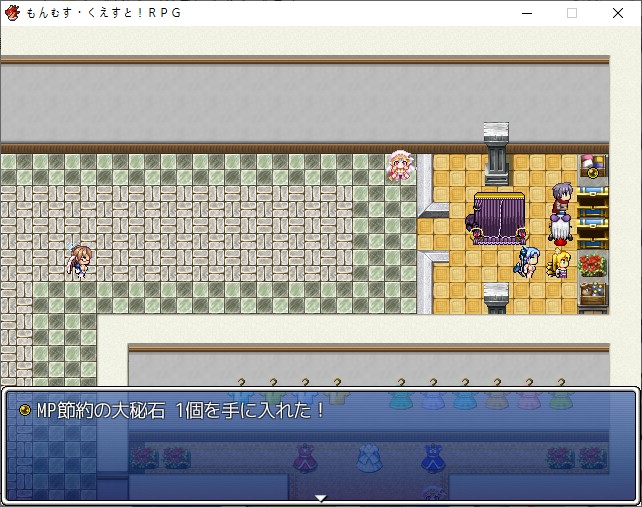Click item message text MP節約の大秘石

coord(101,410)
